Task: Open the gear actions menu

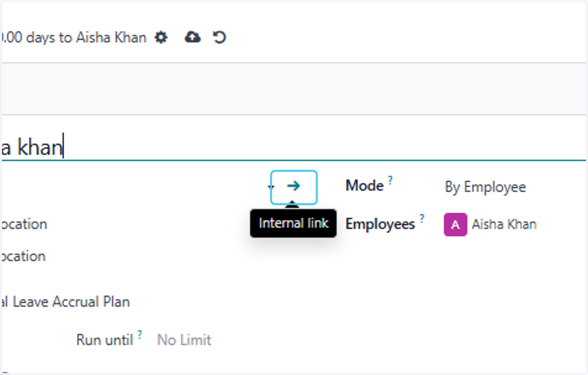Action: coord(161,37)
